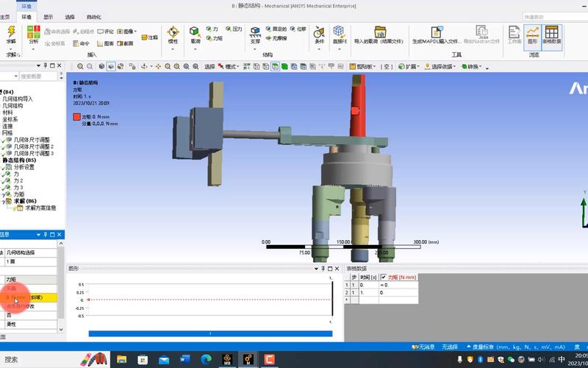
Task: Insert 力 force from the ribbon
Action: [x=212, y=29]
